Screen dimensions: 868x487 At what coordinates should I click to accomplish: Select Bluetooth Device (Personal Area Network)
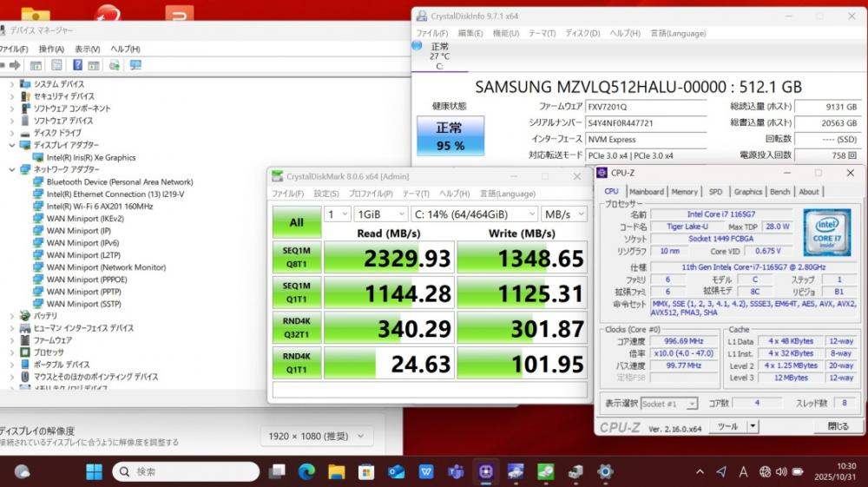click(x=120, y=181)
